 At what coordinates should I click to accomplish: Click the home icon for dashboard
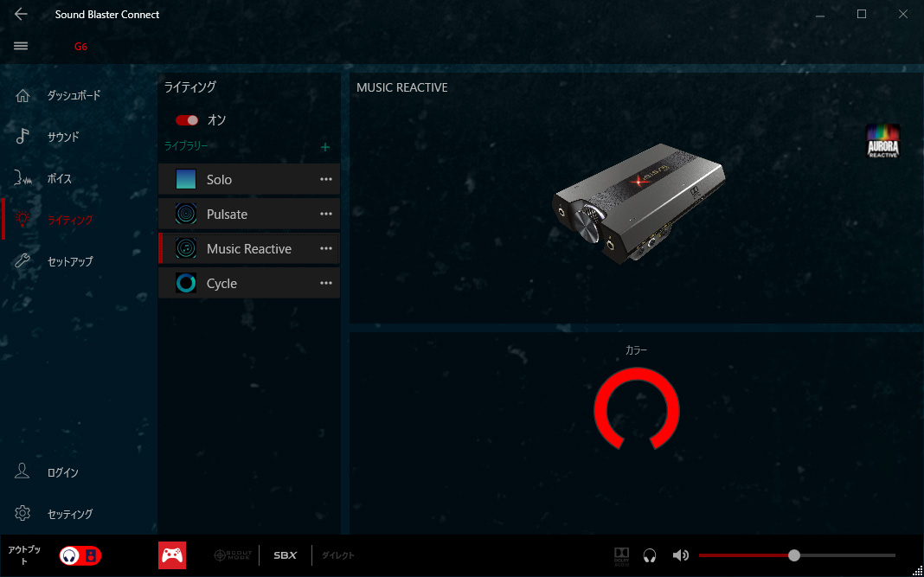tap(22, 95)
